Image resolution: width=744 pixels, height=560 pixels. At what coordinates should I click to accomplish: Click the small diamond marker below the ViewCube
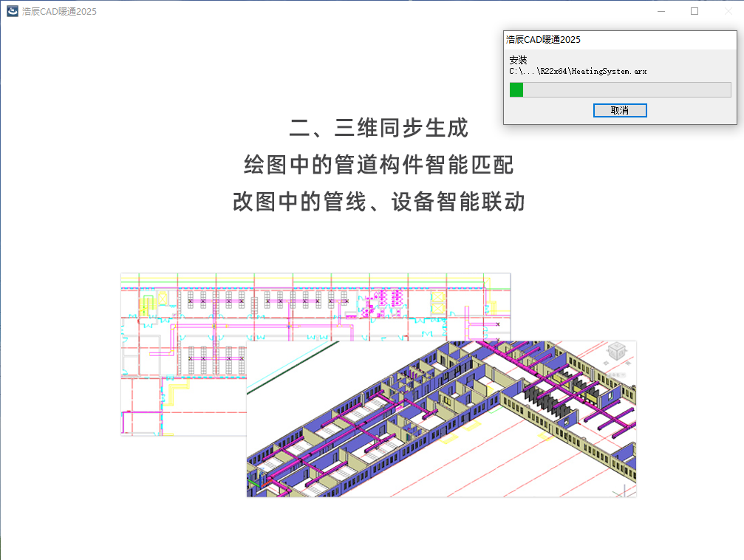coord(605,363)
